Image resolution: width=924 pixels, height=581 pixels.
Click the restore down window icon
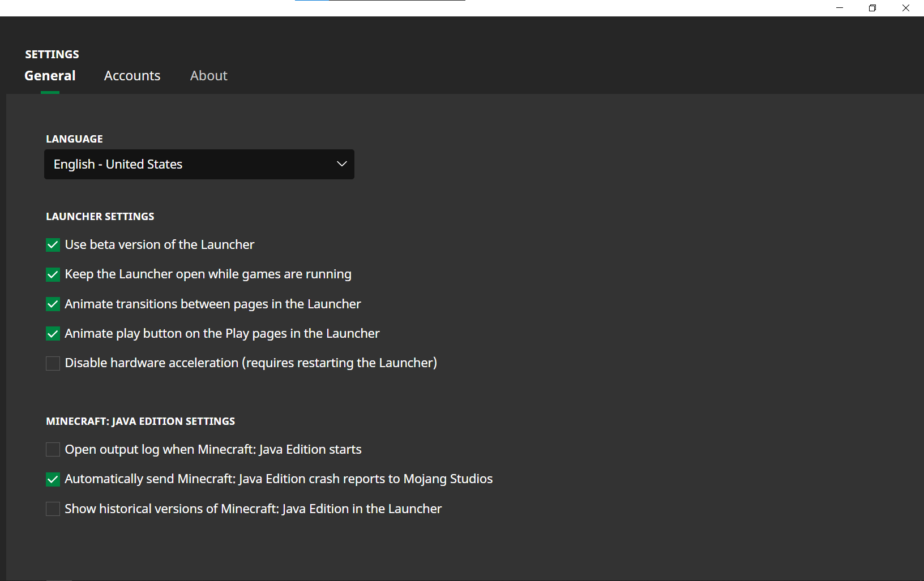tap(872, 8)
